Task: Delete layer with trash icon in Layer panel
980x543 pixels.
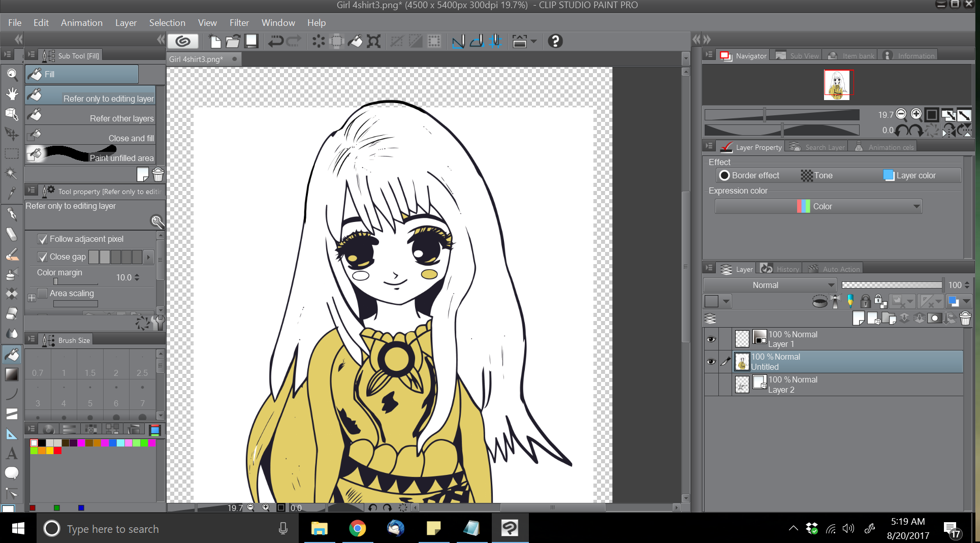Action: click(x=965, y=318)
